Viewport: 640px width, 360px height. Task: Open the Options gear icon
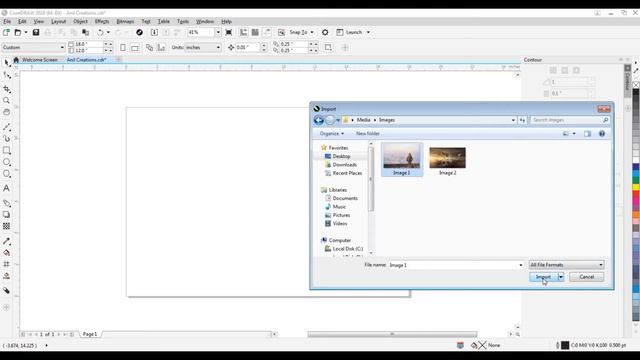pyautogui.click(x=325, y=32)
